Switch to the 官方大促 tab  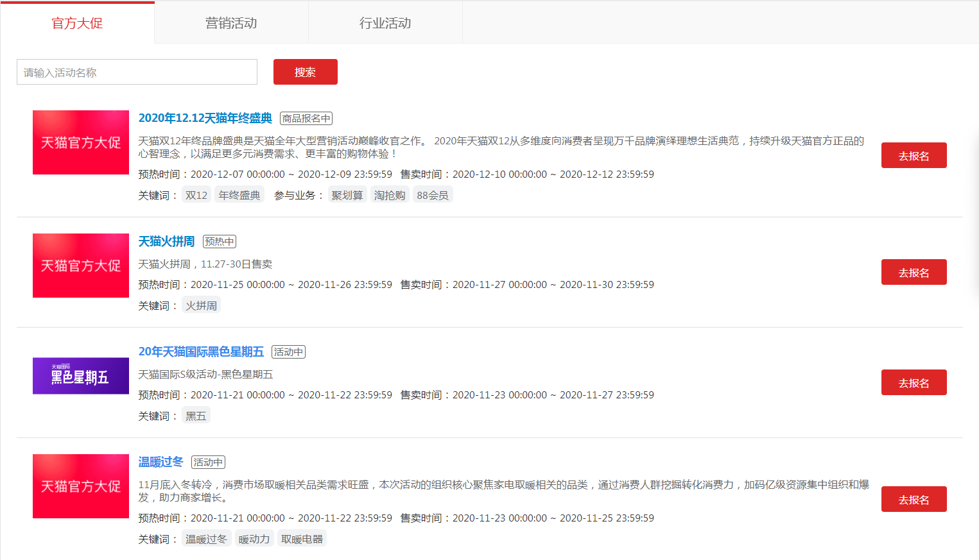(77, 23)
